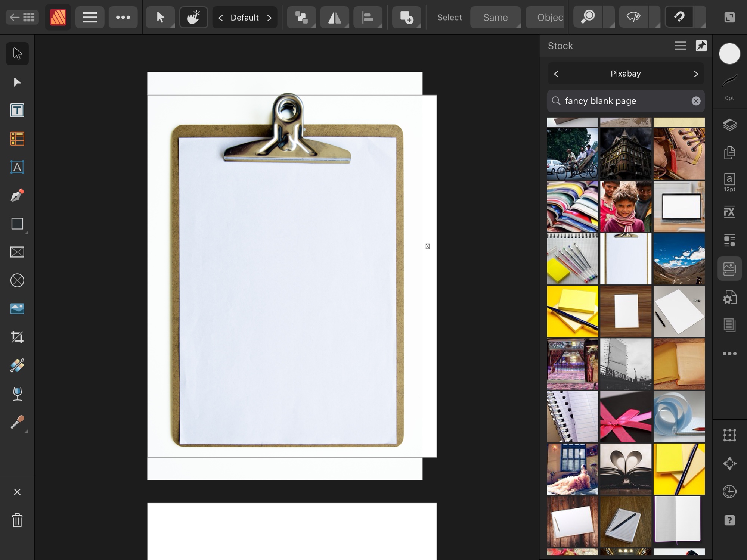Viewport: 747px width, 560px height.
Task: Switch to previous stock provider
Action: click(556, 74)
